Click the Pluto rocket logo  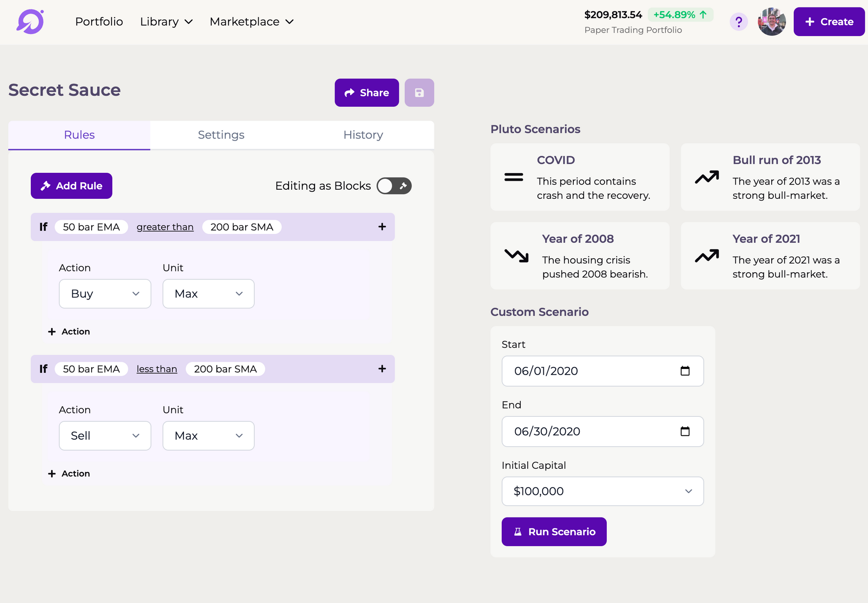(x=30, y=22)
